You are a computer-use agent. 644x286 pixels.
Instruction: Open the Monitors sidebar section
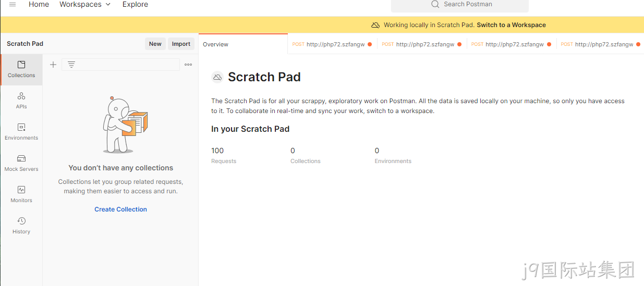[x=21, y=194]
